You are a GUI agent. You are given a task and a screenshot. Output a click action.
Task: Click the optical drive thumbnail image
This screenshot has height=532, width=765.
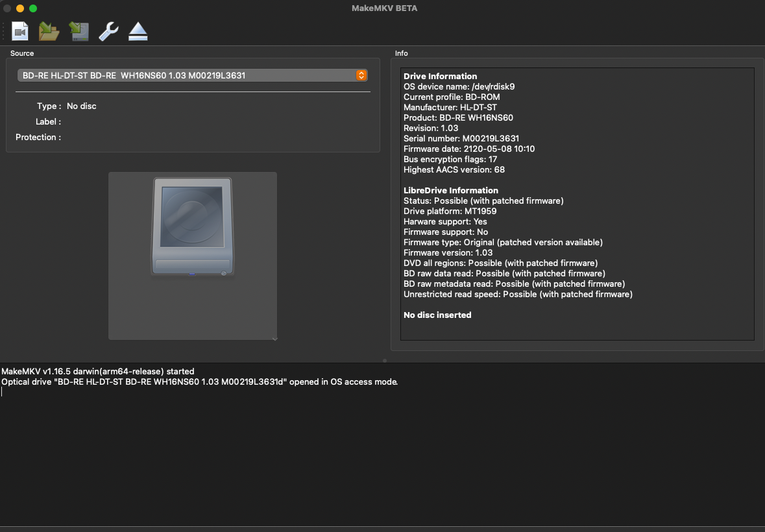192,256
